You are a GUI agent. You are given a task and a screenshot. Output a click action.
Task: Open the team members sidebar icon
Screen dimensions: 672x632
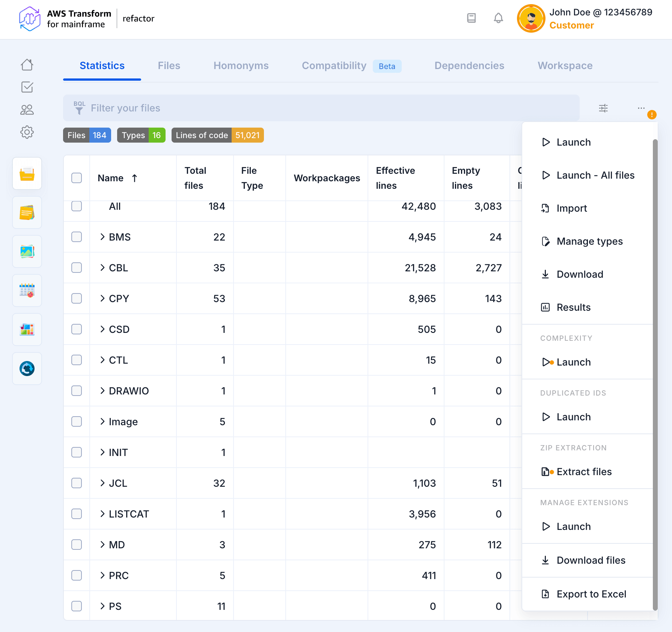(x=27, y=110)
